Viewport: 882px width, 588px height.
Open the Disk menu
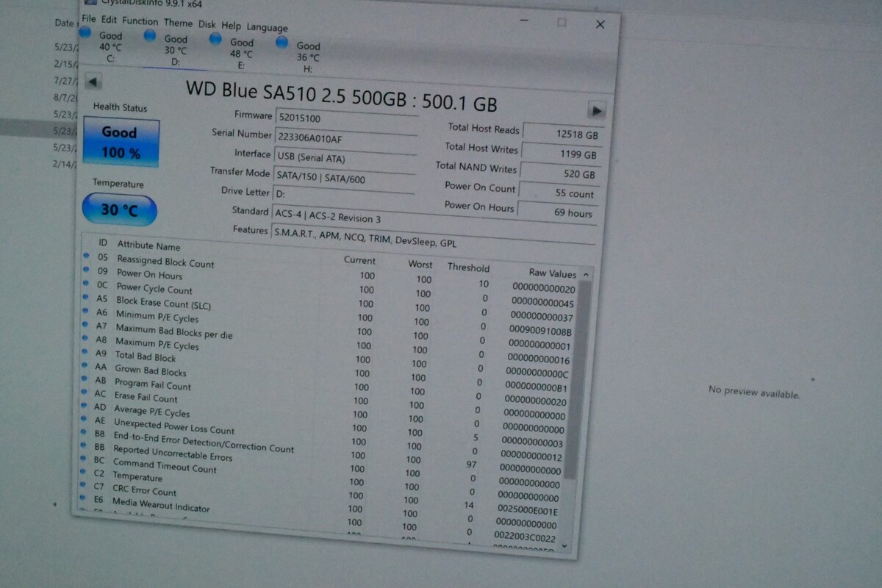(x=207, y=24)
